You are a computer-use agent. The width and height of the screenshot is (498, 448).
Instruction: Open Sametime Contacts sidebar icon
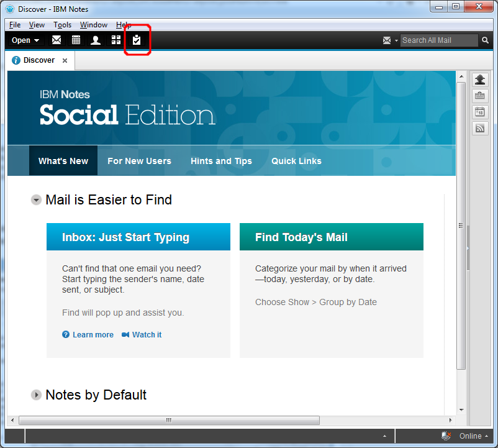pyautogui.click(x=480, y=80)
